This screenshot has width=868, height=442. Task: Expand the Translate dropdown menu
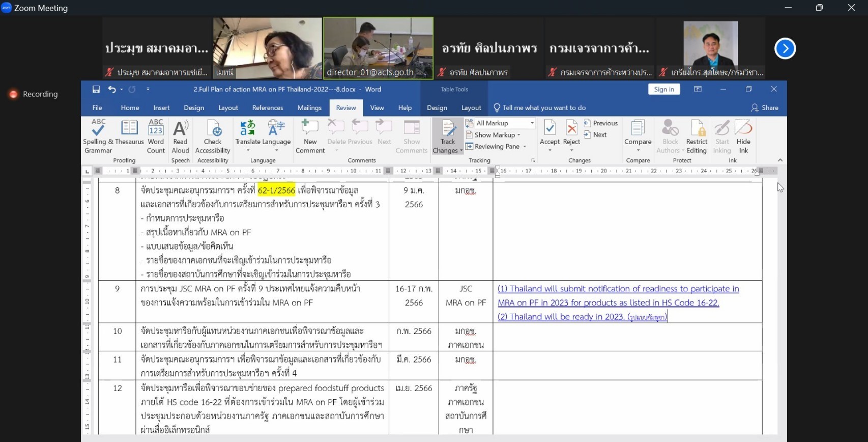[248, 150]
